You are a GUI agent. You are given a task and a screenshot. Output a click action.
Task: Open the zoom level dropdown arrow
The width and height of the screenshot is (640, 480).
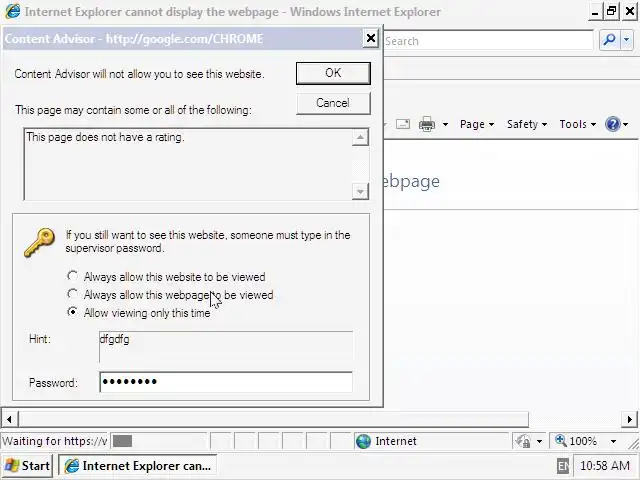pyautogui.click(x=613, y=441)
